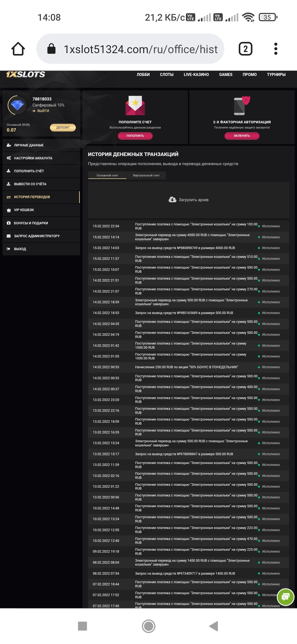Open VIP КЕШБЭК in the sidebar
This screenshot has height=644, width=297.
(41, 210)
